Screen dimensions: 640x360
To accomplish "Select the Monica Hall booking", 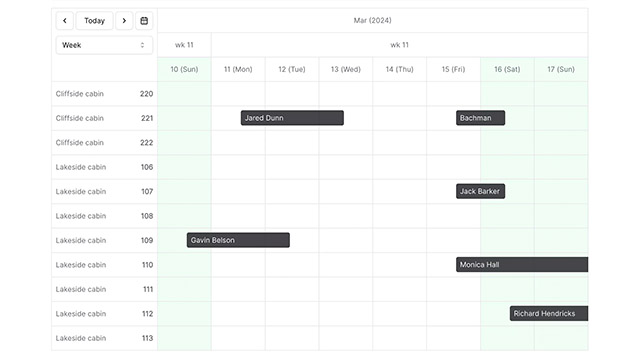I will pos(522,264).
